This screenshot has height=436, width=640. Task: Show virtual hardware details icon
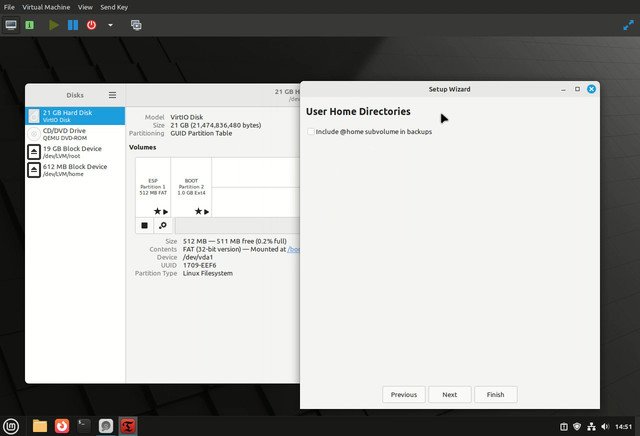[29, 25]
